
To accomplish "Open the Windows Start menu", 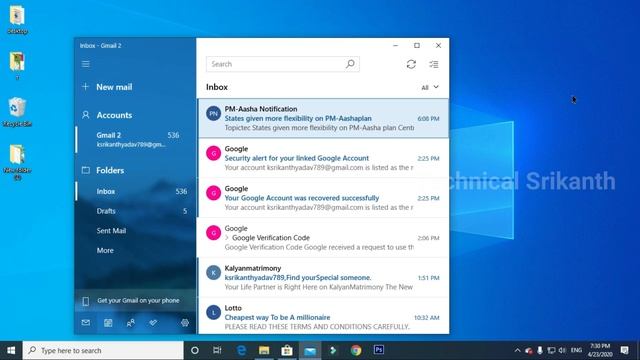I will [11, 350].
